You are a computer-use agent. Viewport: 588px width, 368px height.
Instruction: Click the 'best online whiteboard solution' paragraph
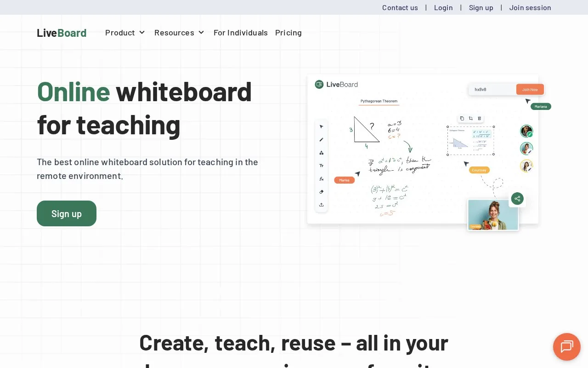coord(147,169)
